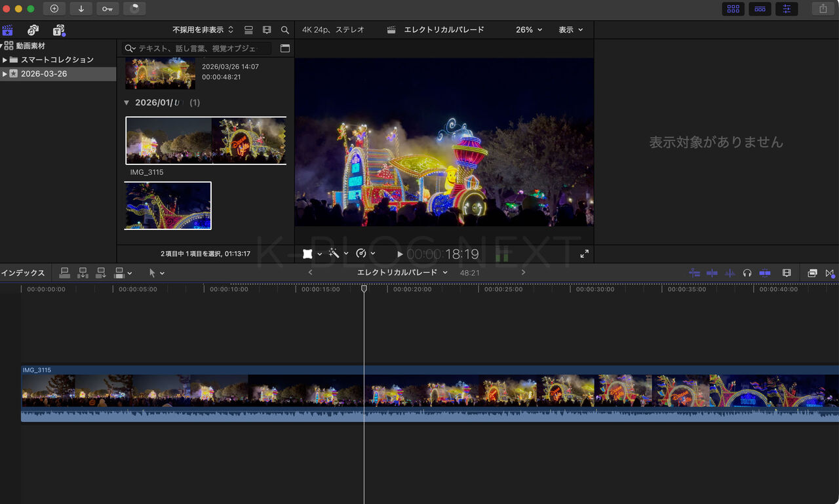The image size is (839, 504).
Task: Click the share/export icon
Action: pos(823,9)
